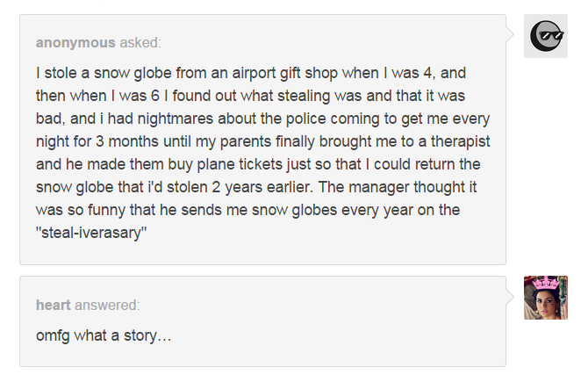
Task: Open the "heart" blog username link
Action: pyautogui.click(x=53, y=305)
